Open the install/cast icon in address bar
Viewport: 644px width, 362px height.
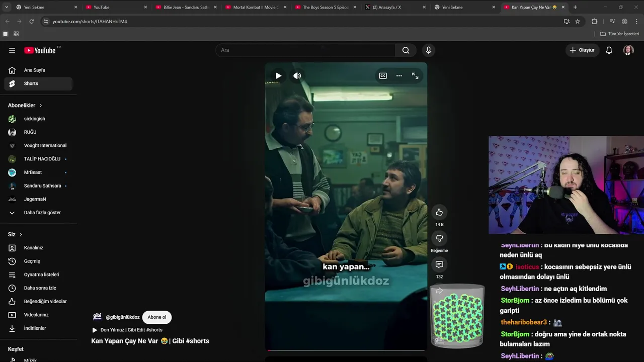567,22
